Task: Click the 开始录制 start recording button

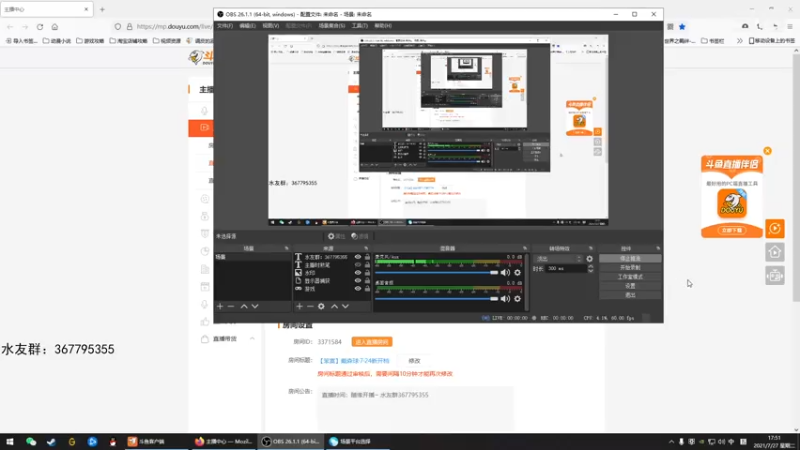Action: click(630, 268)
